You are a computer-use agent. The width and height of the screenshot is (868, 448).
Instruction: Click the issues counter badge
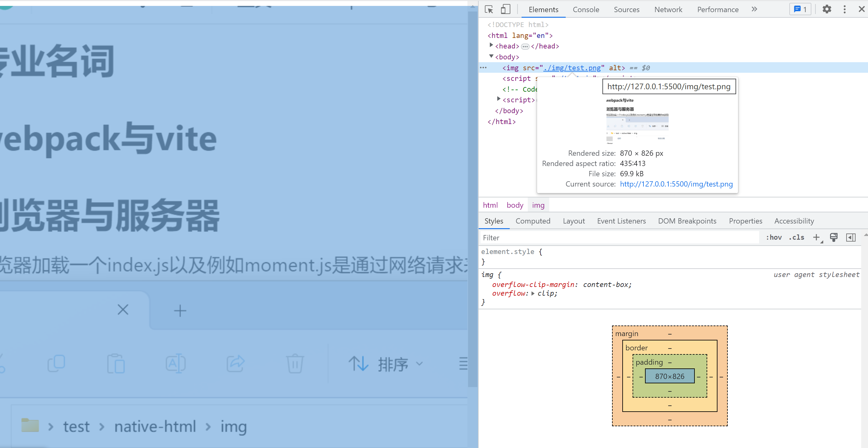click(x=800, y=9)
